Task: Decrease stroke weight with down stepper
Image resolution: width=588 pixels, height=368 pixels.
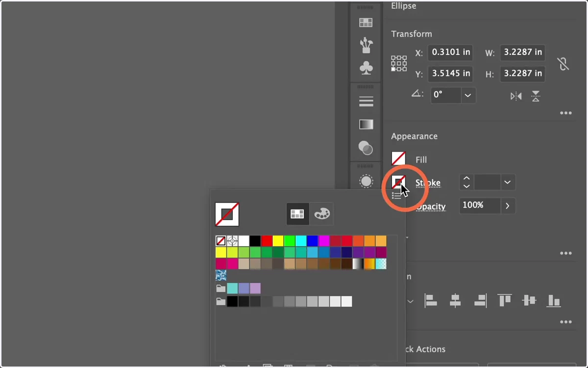Action: tap(466, 186)
